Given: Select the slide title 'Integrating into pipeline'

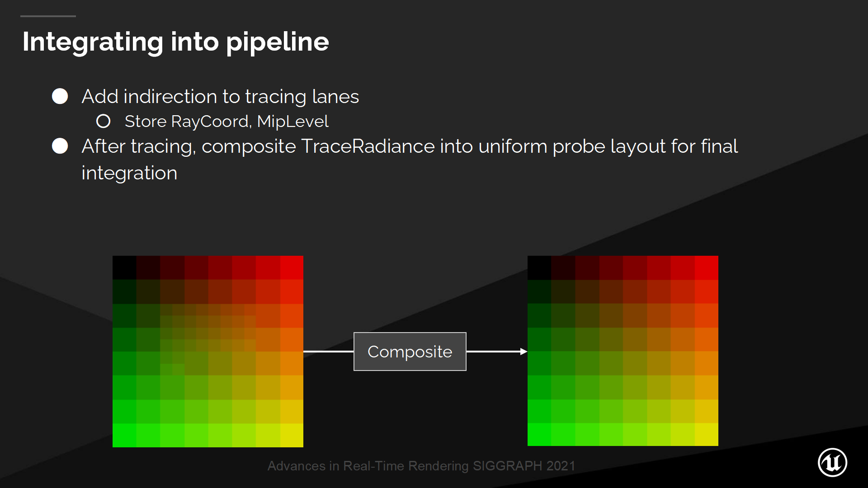Looking at the screenshot, I should click(175, 42).
